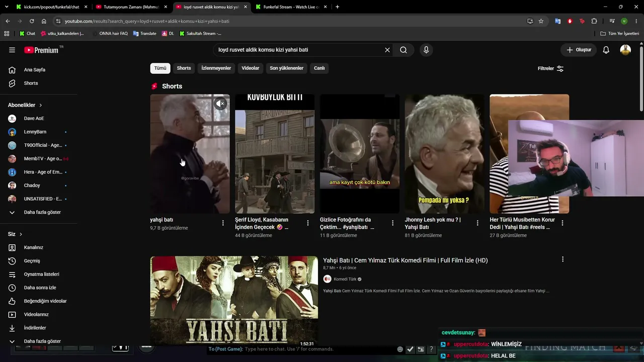Image resolution: width=644 pixels, height=362 pixels.
Task: Open more options for Yahşi Batı film
Action: (x=562, y=259)
